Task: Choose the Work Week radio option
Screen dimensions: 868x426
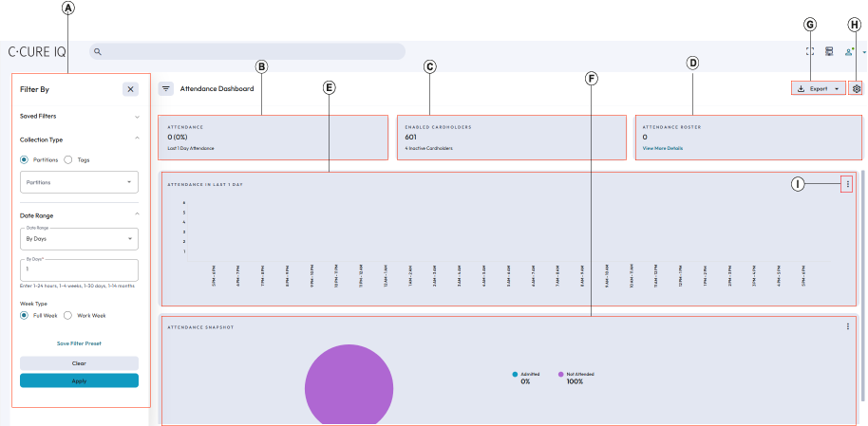Action: [x=68, y=315]
